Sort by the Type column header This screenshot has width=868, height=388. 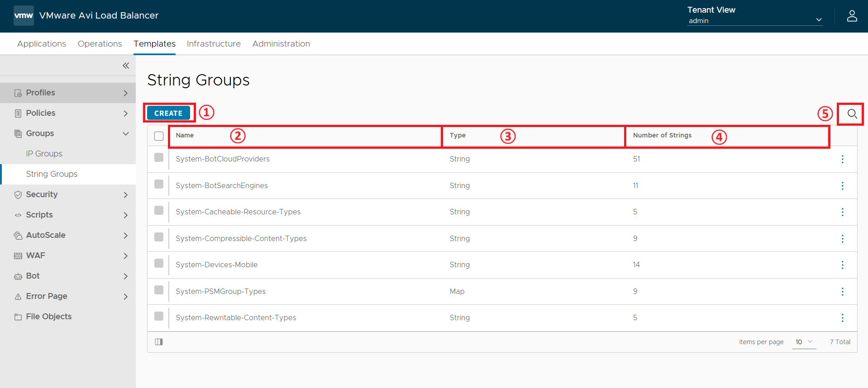point(458,135)
